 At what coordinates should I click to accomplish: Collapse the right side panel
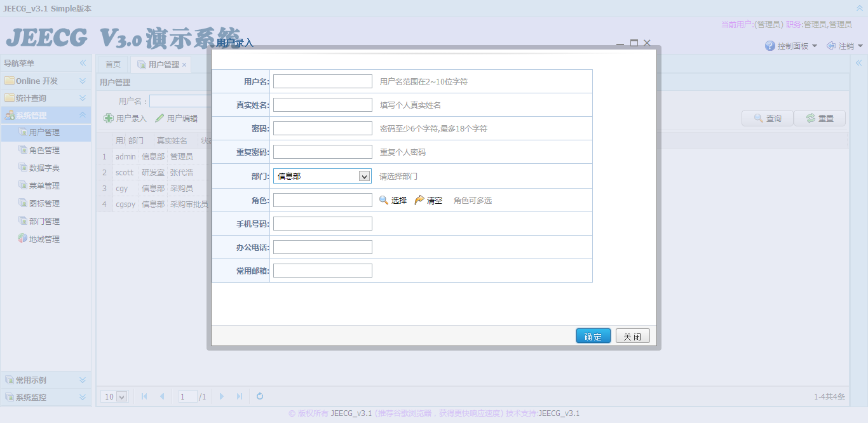click(858, 63)
